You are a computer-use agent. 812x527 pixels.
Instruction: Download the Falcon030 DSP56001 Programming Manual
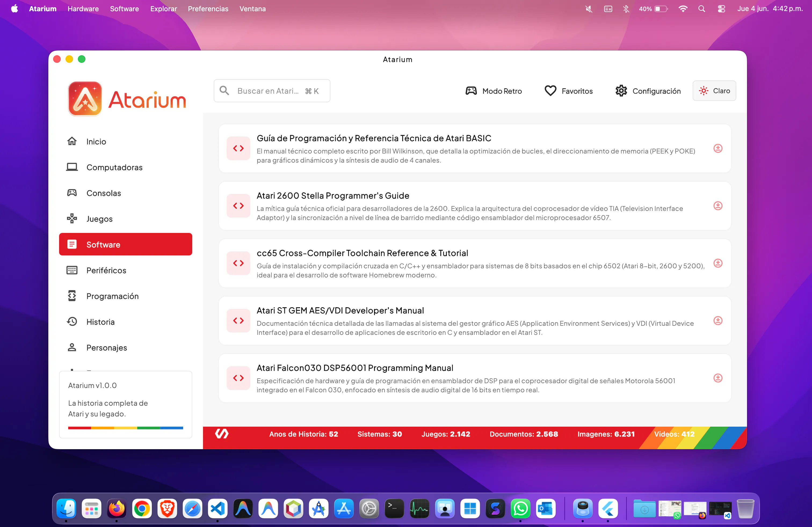[x=718, y=378]
